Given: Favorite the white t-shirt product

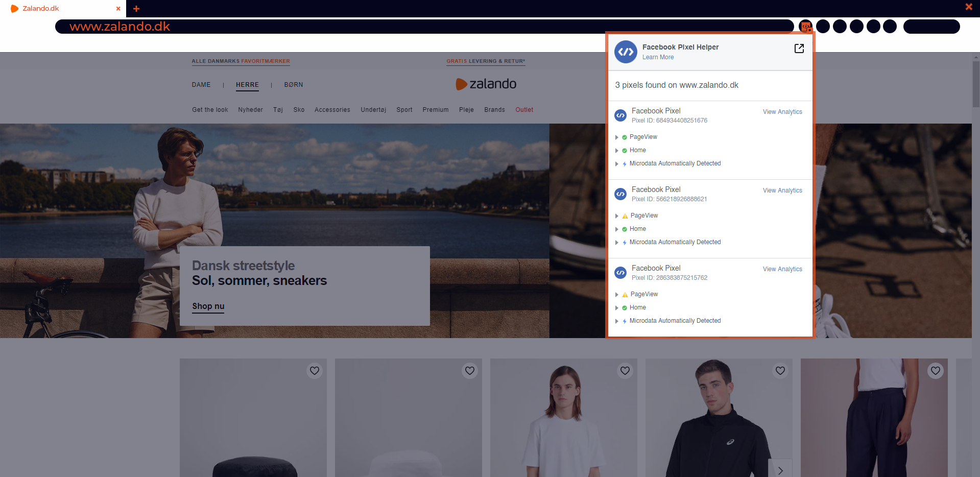Looking at the screenshot, I should pyautogui.click(x=625, y=371).
